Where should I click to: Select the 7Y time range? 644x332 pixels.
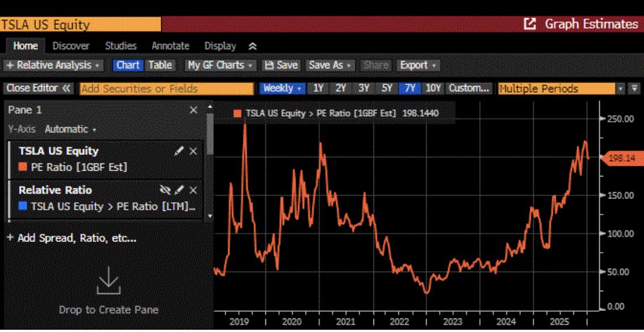(410, 88)
